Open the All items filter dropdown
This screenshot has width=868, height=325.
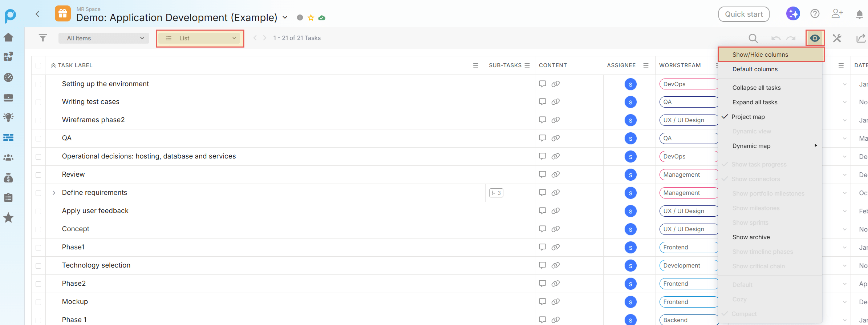coord(104,38)
